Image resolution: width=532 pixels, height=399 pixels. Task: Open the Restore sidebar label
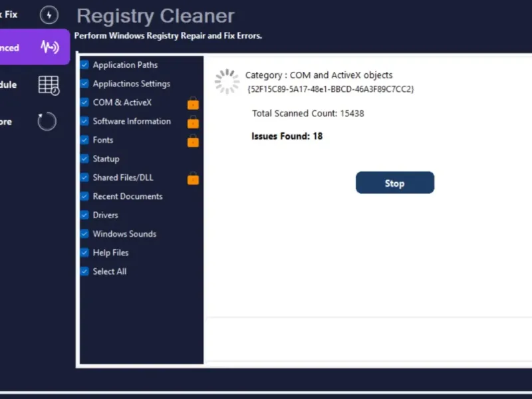(6, 122)
